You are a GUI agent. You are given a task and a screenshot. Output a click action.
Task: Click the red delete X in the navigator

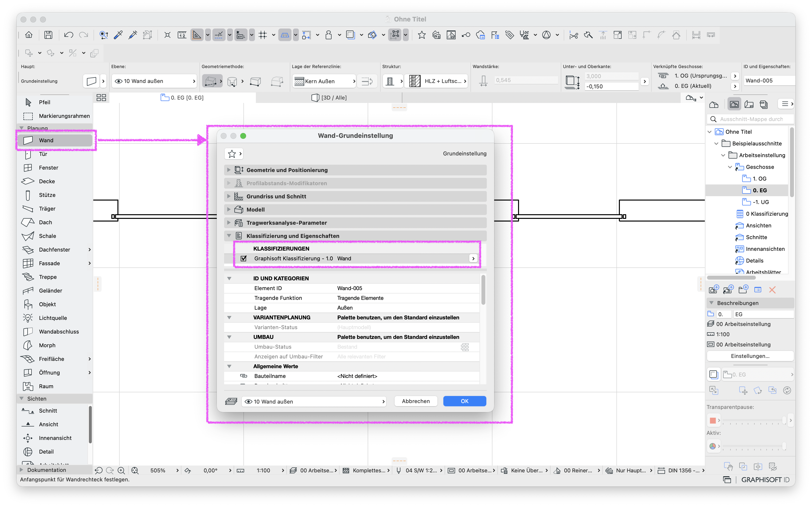(772, 290)
